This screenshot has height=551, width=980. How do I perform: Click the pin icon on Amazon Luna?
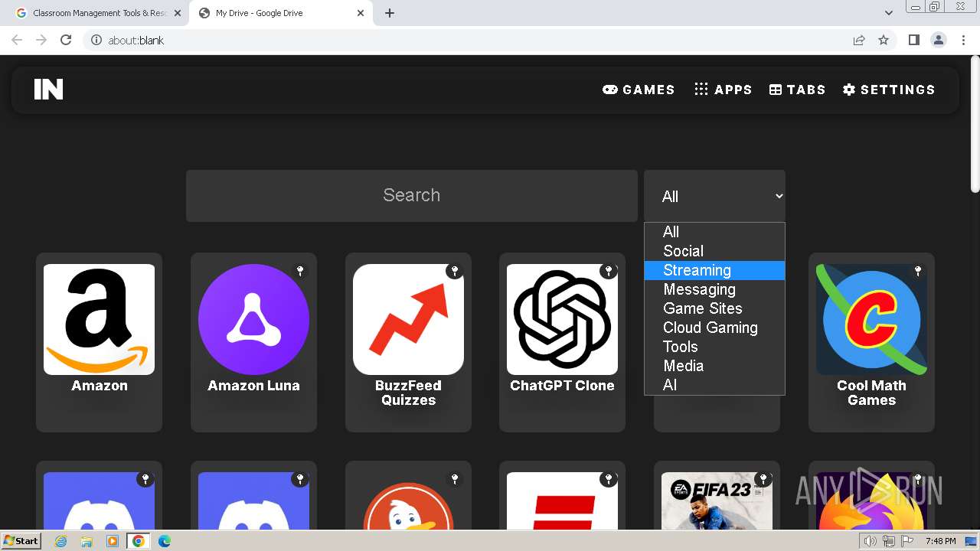coord(300,271)
